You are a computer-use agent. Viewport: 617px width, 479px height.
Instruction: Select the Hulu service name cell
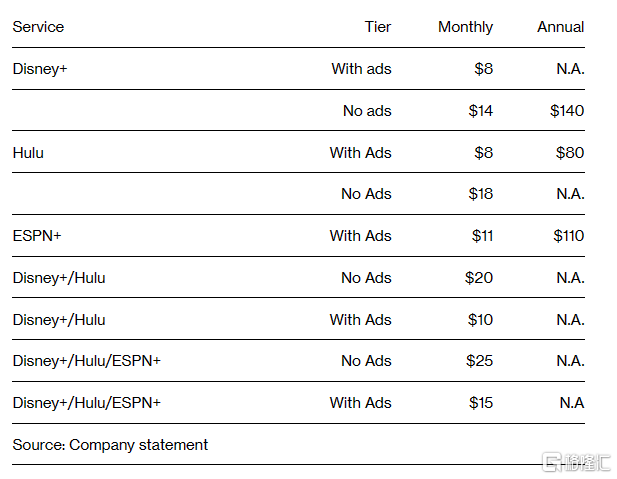point(28,153)
